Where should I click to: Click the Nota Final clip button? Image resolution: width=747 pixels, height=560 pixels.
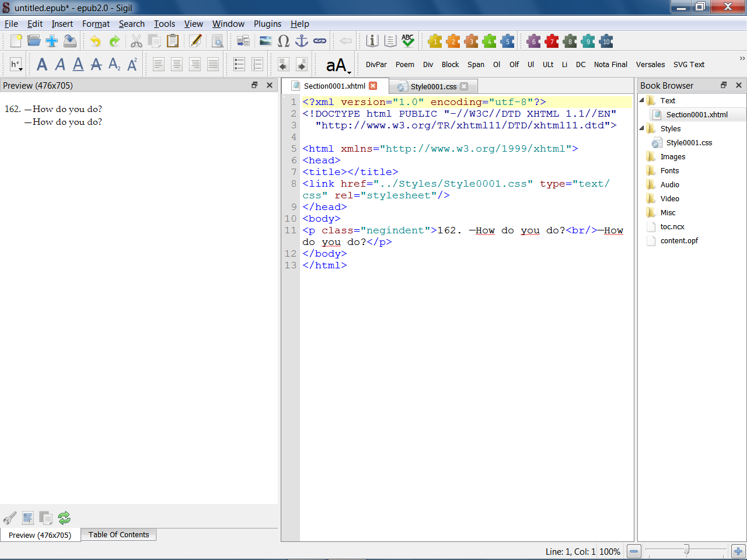pos(610,65)
